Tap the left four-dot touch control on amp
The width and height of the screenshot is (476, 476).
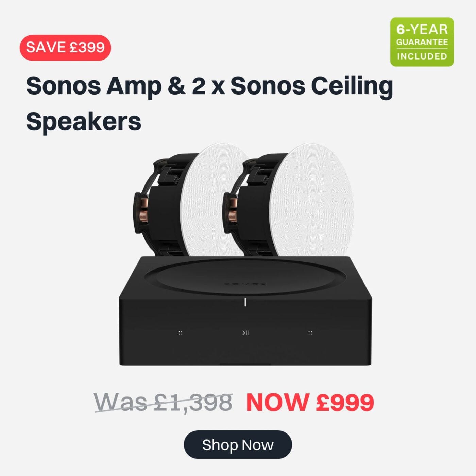(181, 333)
